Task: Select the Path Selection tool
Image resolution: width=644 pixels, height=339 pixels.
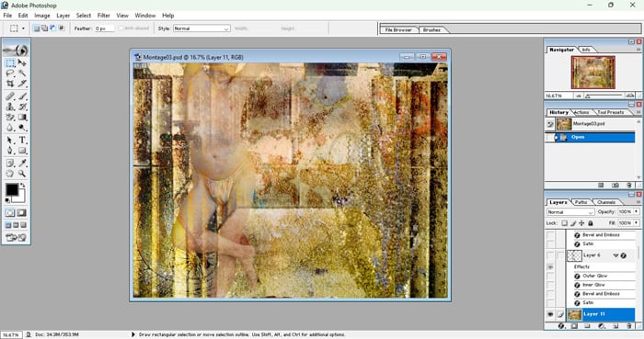Action: click(x=10, y=141)
